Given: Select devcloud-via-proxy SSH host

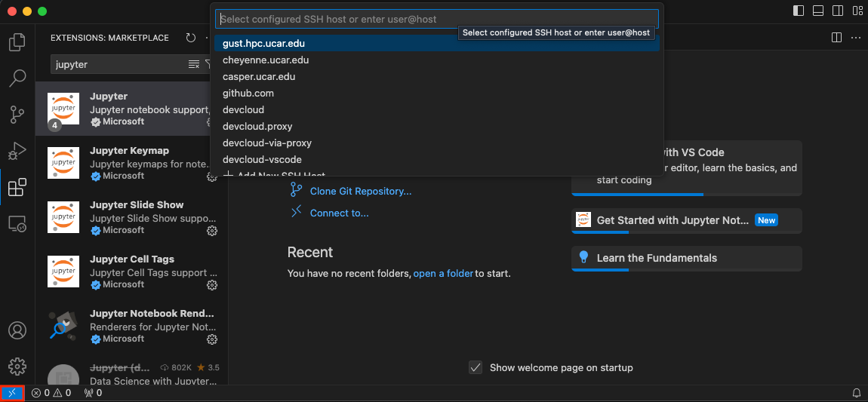Looking at the screenshot, I should point(437,143).
